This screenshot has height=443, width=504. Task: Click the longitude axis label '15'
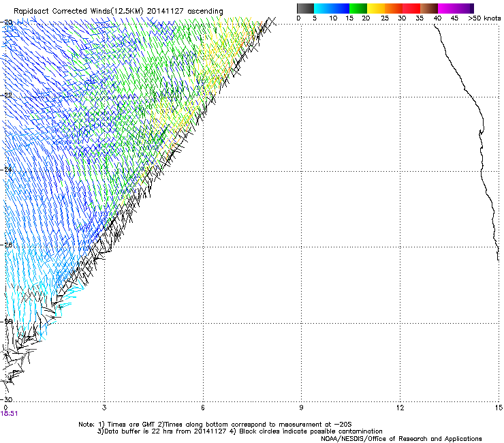(499, 408)
